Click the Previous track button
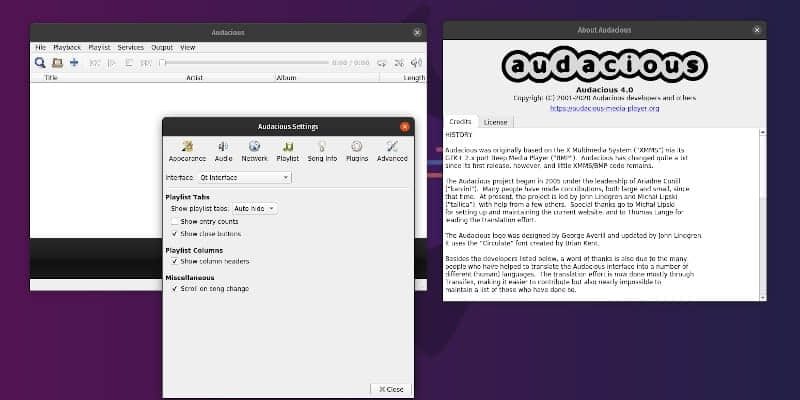This screenshot has height=400, width=800. pyautogui.click(x=94, y=63)
